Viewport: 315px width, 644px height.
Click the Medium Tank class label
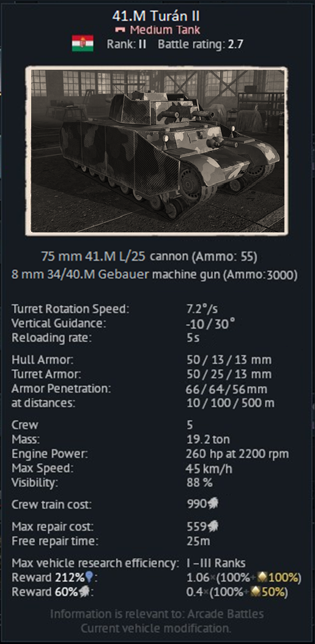(165, 29)
